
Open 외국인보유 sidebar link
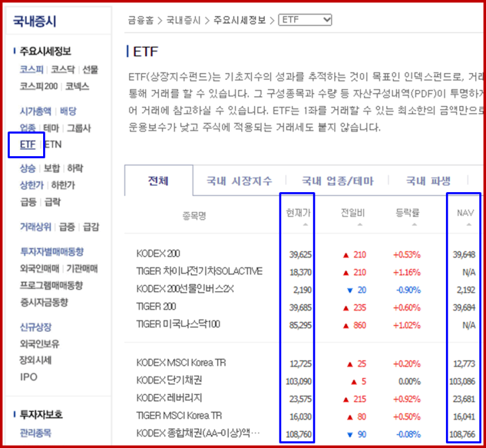coord(39,343)
